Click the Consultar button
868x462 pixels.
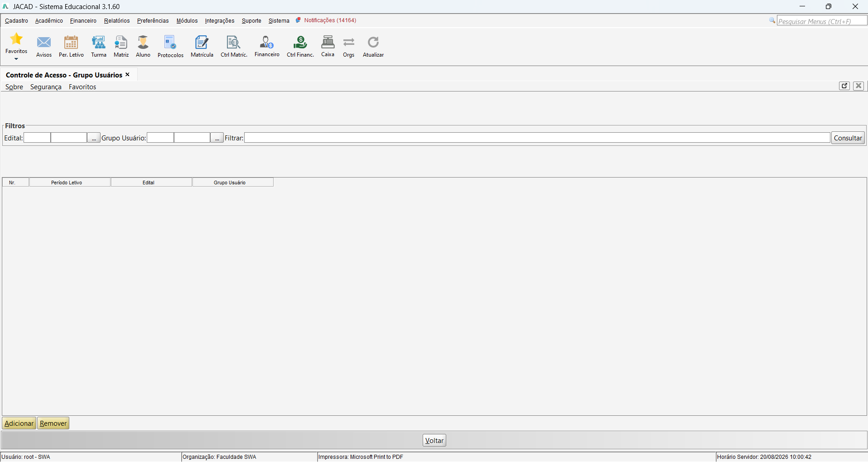click(x=848, y=138)
